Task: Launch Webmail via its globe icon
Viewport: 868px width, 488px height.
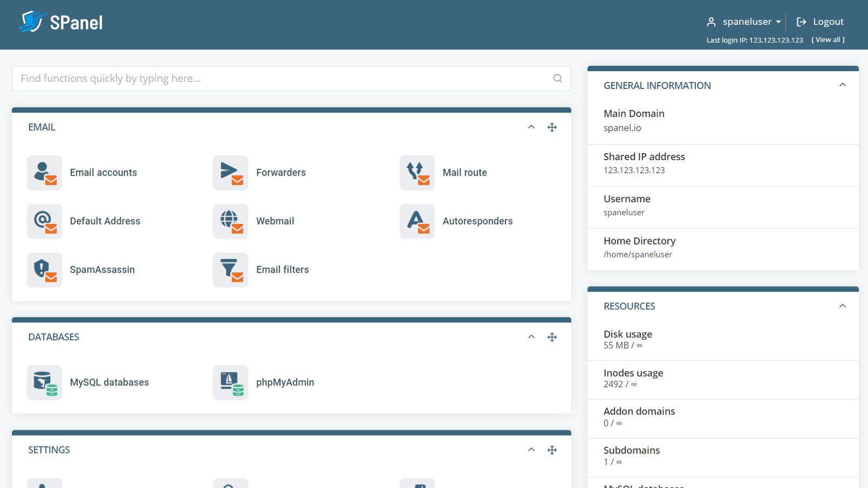Action: point(230,221)
